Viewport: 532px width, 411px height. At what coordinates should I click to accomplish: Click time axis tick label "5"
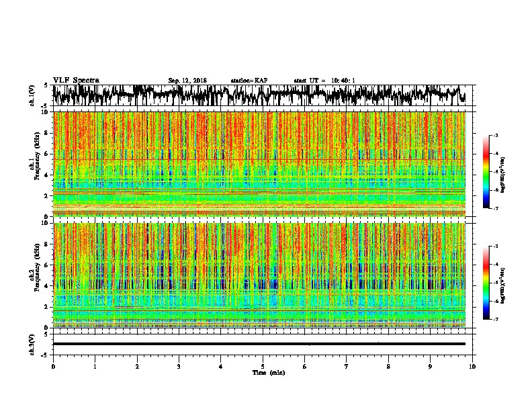[263, 367]
